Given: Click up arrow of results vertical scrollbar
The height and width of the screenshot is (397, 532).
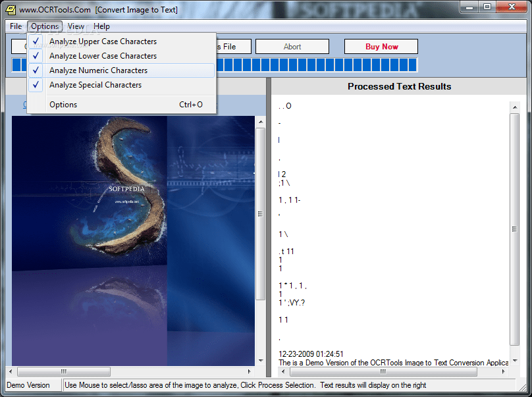Looking at the screenshot, I should (x=515, y=107).
